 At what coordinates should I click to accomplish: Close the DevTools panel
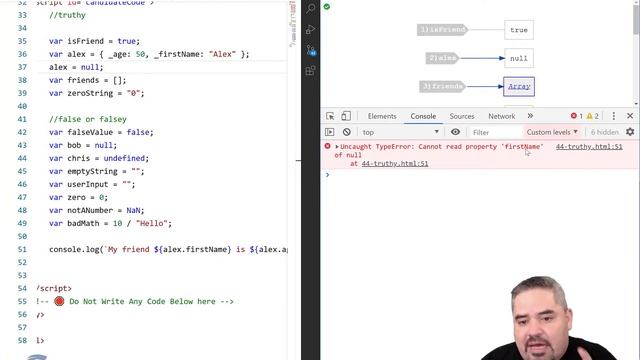tap(630, 116)
